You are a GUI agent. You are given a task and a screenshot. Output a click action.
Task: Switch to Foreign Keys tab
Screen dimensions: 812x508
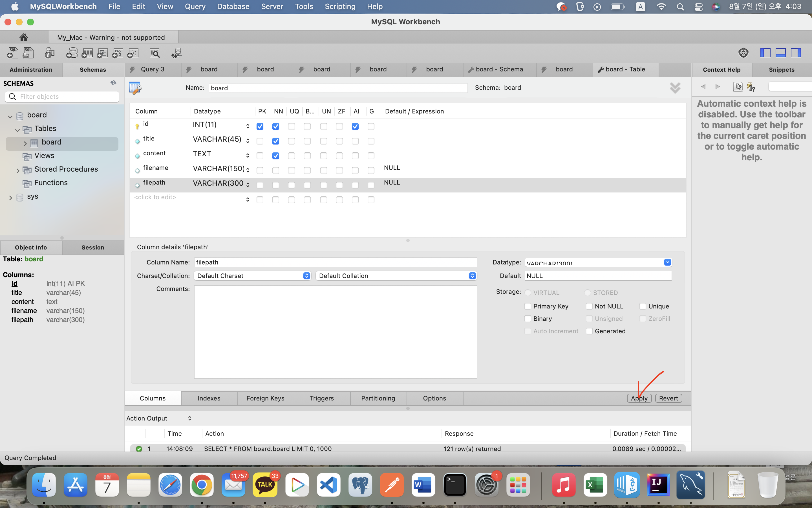[x=265, y=398]
